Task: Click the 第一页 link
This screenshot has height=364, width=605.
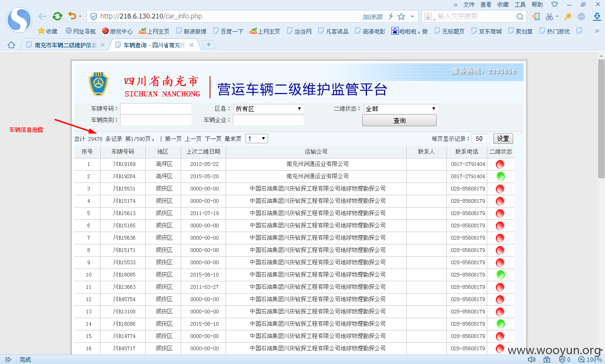Action: click(173, 139)
